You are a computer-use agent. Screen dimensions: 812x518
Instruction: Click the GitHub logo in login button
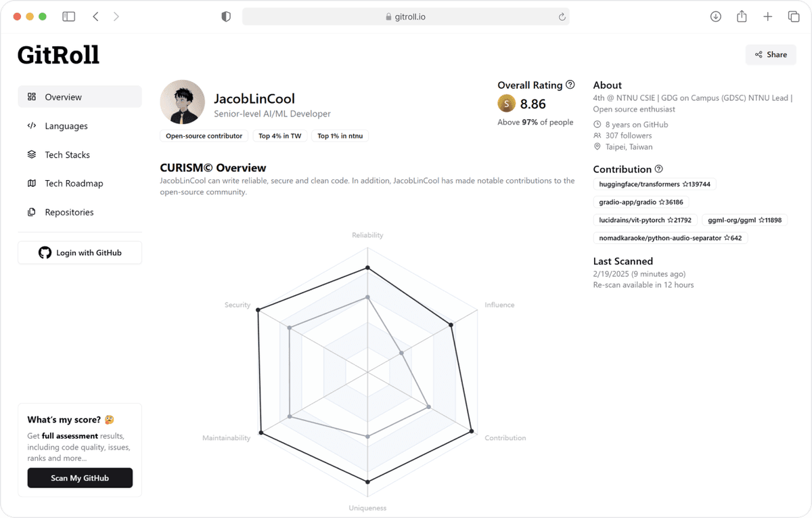[x=45, y=252]
